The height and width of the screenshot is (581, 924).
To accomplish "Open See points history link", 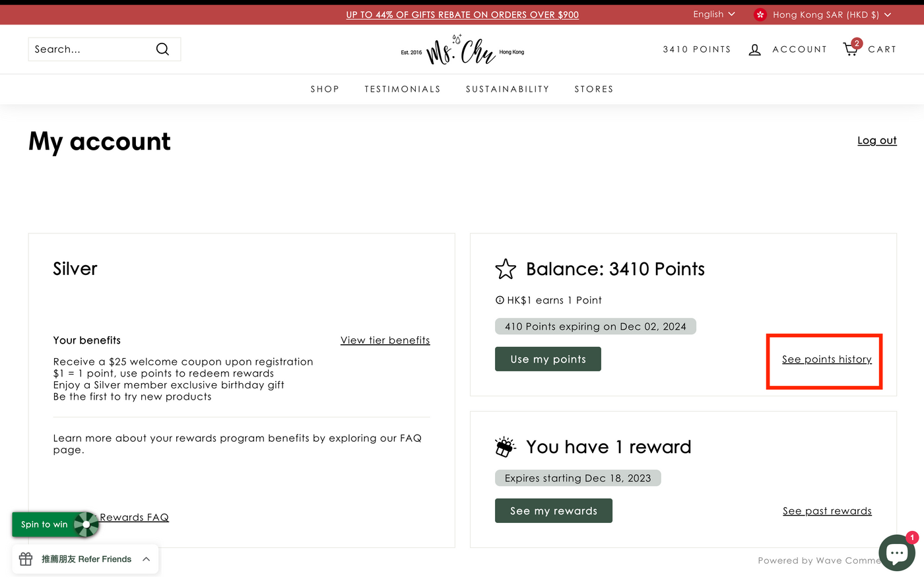I will pos(826,359).
